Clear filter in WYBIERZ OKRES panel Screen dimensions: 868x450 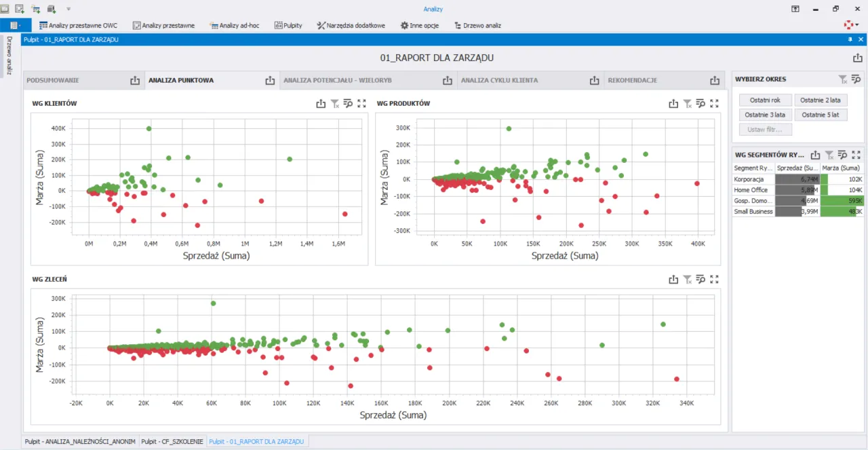(842, 79)
